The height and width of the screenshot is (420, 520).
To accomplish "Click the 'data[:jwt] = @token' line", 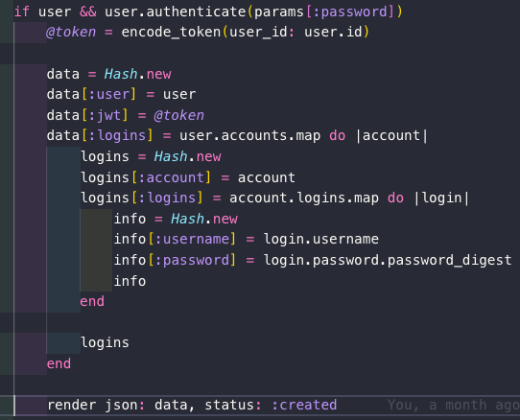I will pos(126,115).
